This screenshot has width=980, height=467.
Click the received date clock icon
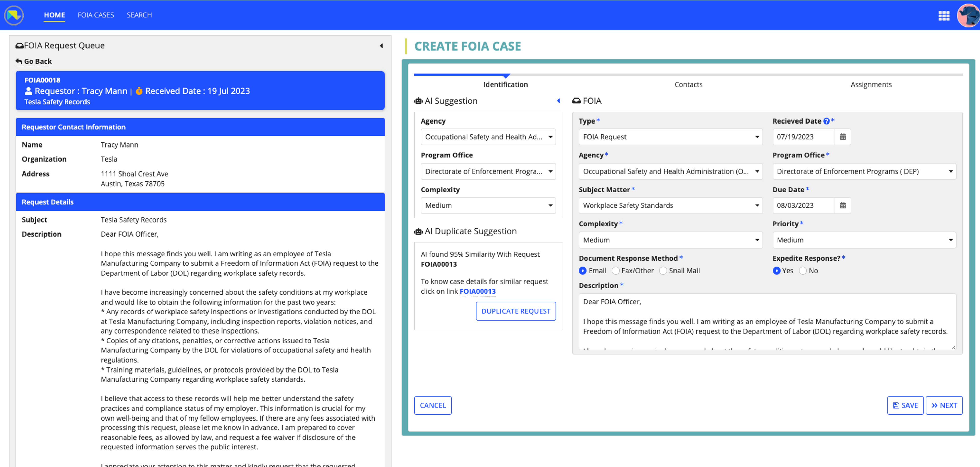click(x=139, y=91)
